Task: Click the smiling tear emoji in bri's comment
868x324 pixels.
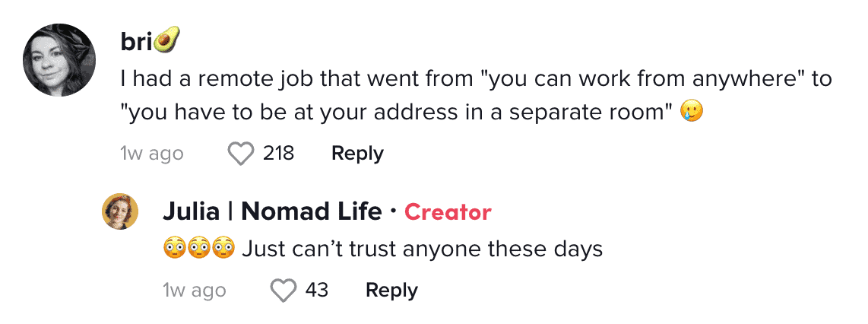Action: 692,112
